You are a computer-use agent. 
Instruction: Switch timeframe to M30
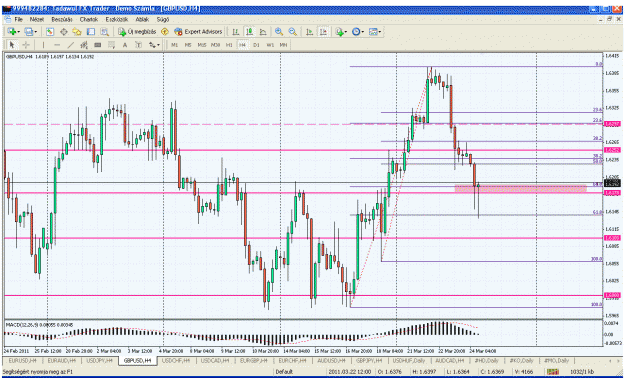pos(215,45)
